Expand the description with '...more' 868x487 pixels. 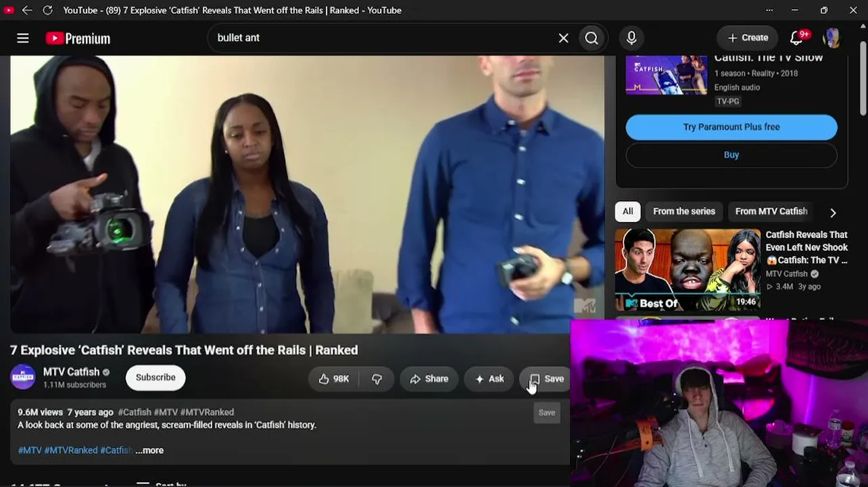pos(149,450)
